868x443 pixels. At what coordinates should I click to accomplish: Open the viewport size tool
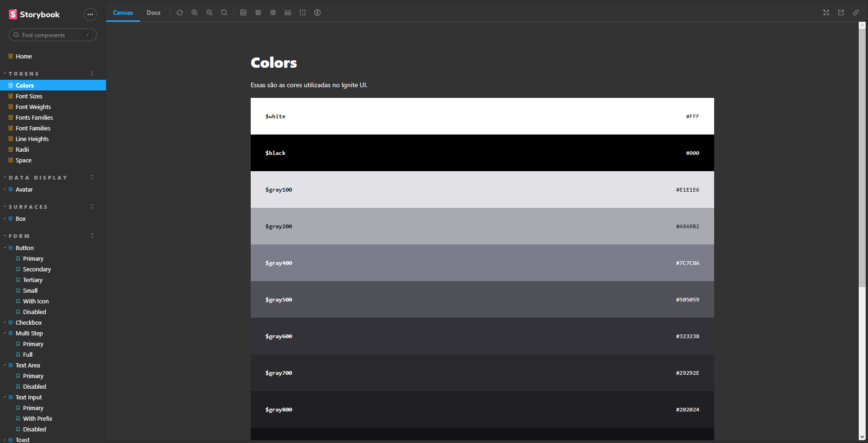coord(273,13)
